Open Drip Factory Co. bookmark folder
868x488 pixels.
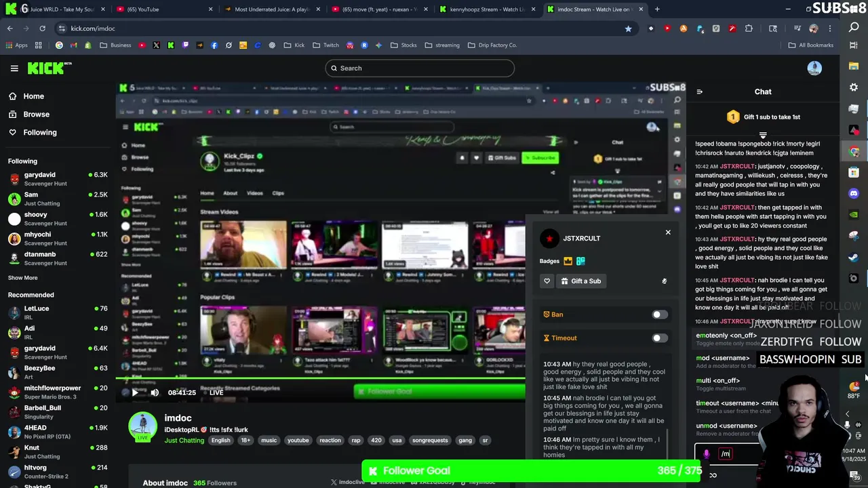point(492,45)
